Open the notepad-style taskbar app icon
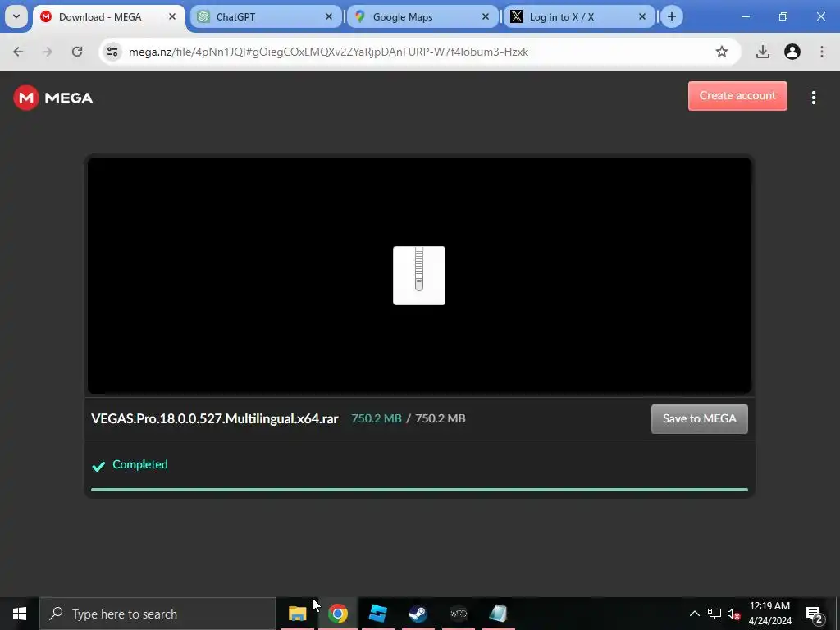Viewport: 840px width, 630px height. tap(498, 614)
